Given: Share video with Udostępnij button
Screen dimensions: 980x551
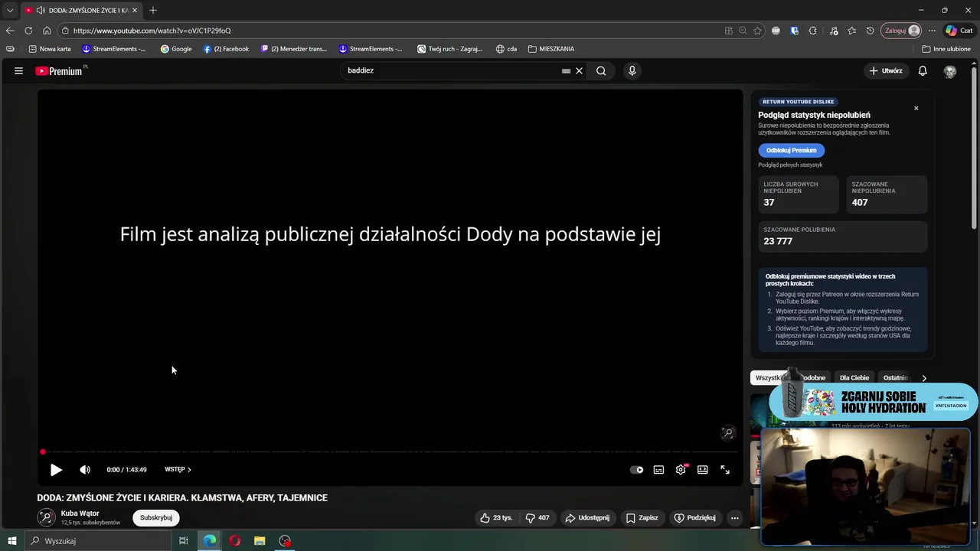Looking at the screenshot, I should 587,518.
